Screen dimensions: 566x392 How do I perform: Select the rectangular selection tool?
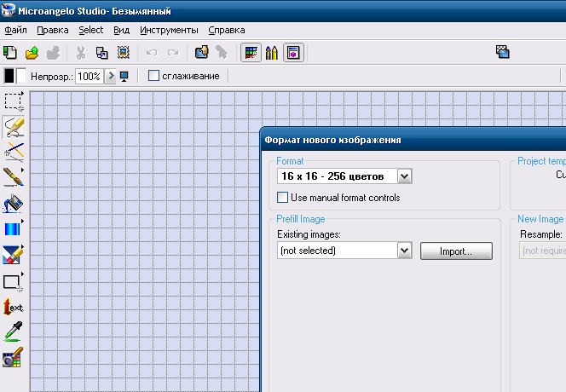(14, 101)
